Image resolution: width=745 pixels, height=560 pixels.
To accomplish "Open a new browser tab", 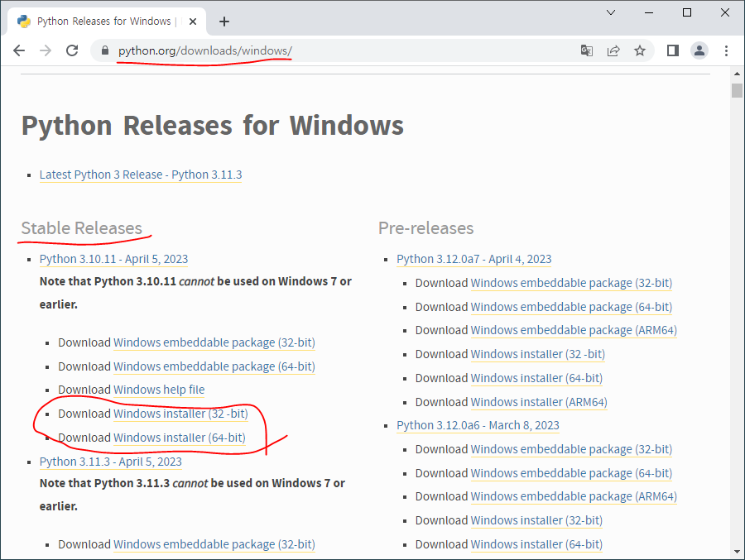I will [x=224, y=22].
